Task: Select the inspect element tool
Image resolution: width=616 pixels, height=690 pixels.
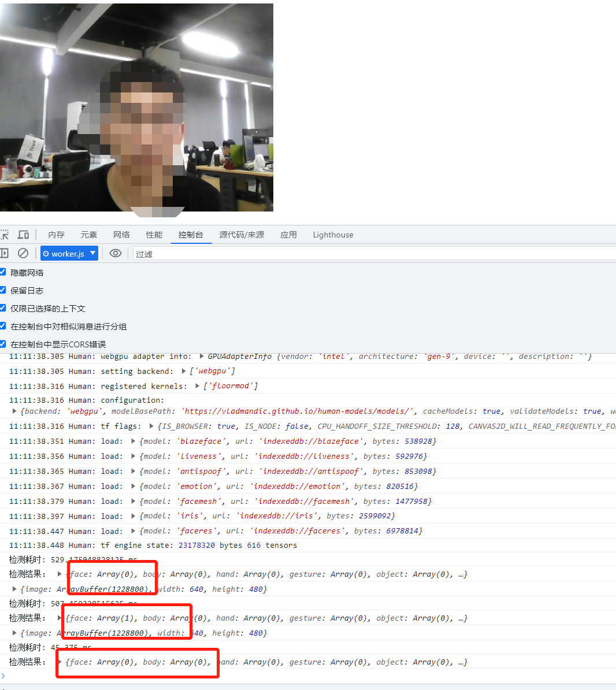Action: point(5,234)
